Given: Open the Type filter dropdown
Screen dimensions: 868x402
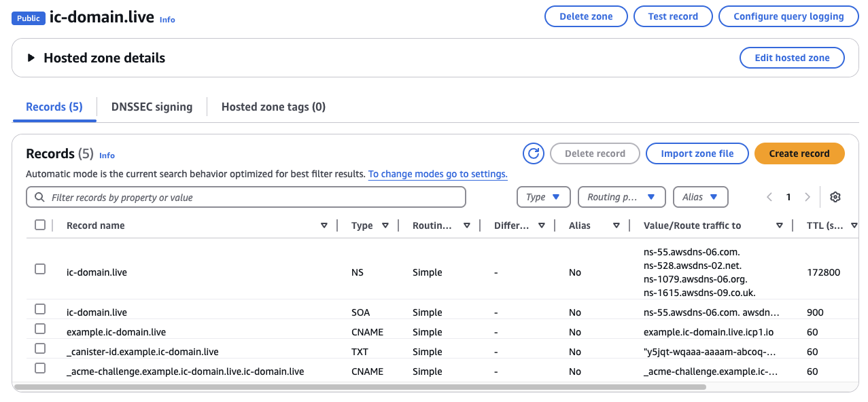Looking at the screenshot, I should pos(543,197).
